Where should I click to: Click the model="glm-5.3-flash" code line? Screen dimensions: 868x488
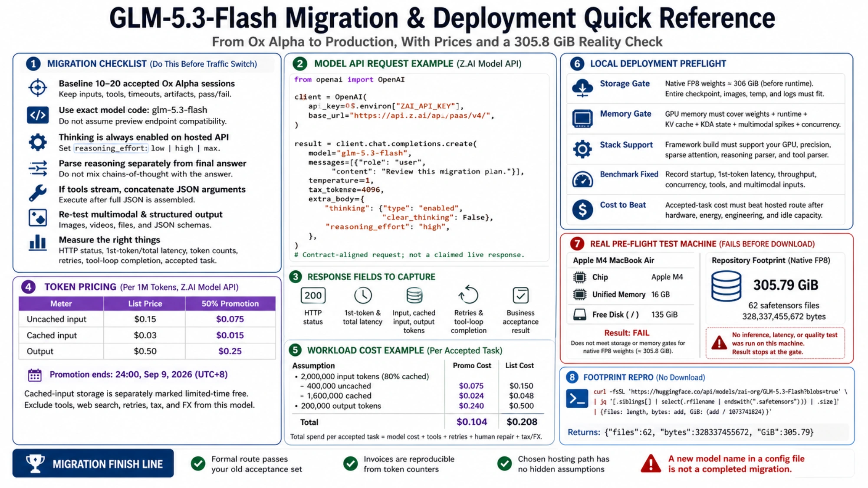360,153
